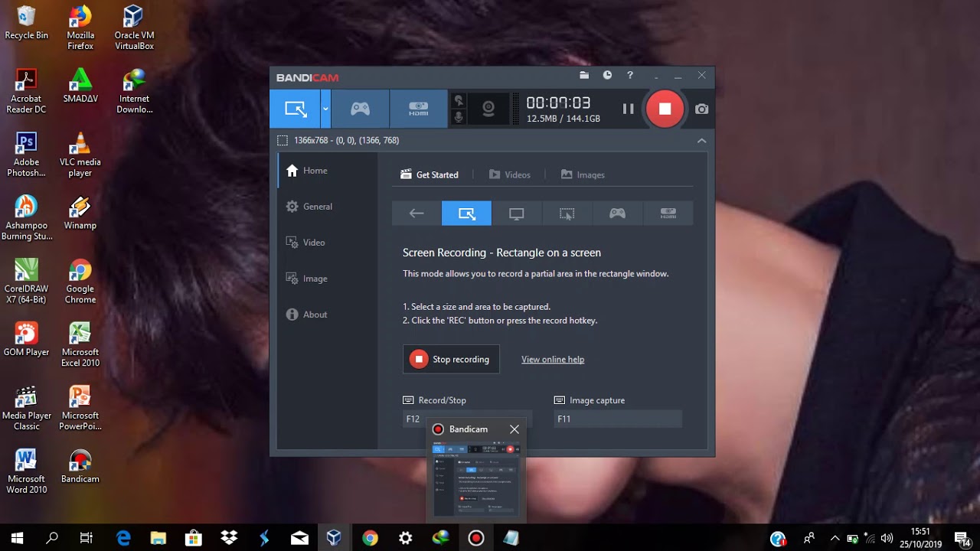Stop recording with the big red button
Screen dimensions: 980x551
[665, 109]
